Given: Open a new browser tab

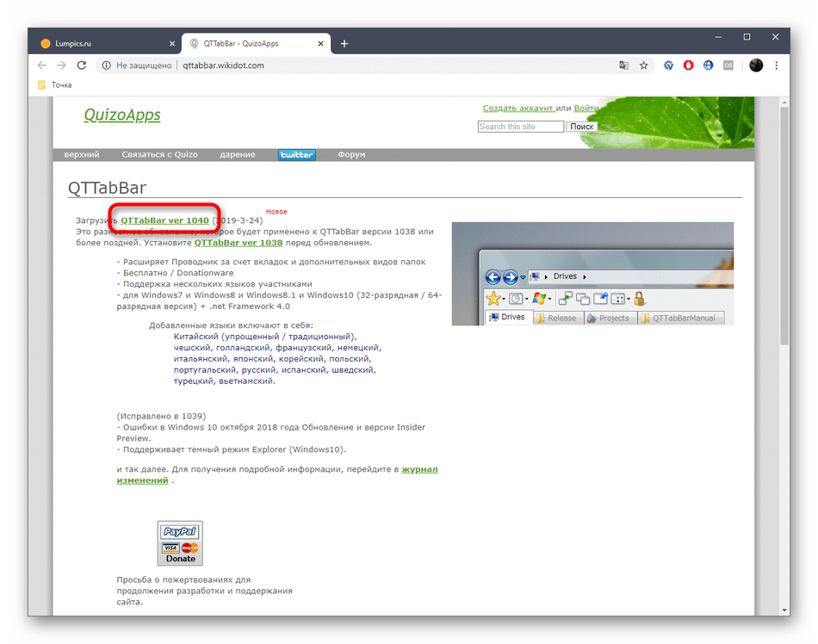Looking at the screenshot, I should click(x=344, y=43).
